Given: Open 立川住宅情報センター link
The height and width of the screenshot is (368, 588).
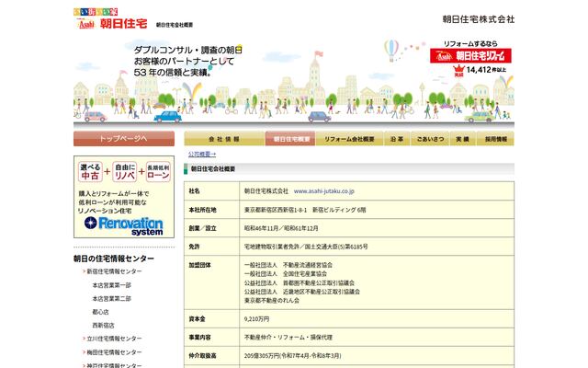Looking at the screenshot, I should 114,339.
